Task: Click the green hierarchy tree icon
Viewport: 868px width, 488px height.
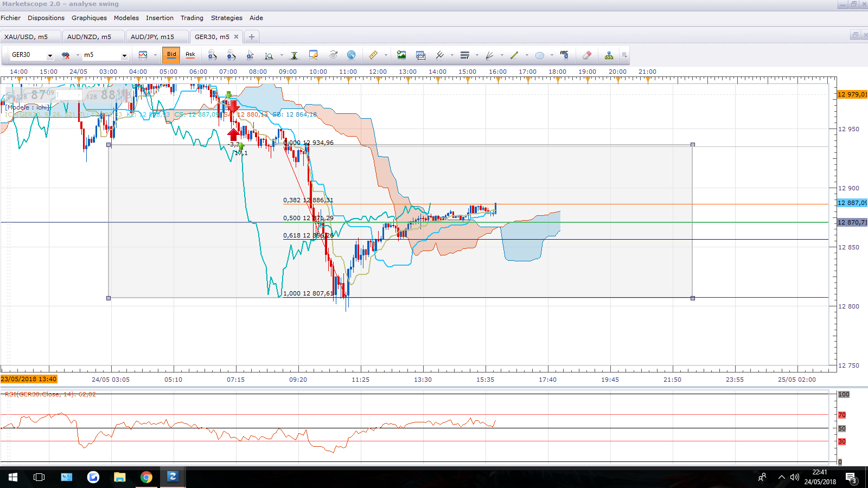Action: pos(609,55)
